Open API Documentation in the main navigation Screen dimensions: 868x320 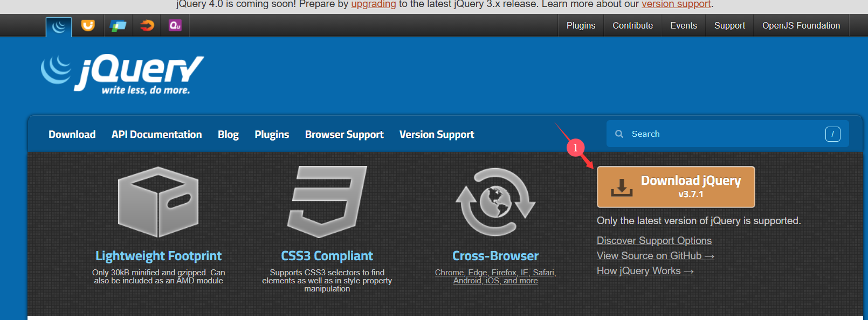157,134
